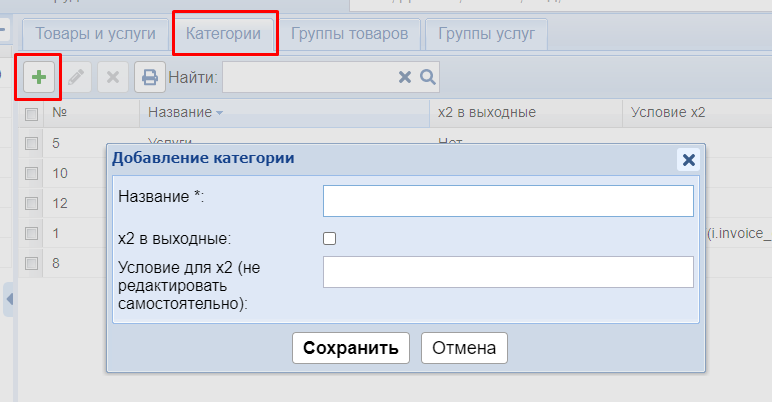Tick the checkbox for row 5

[31, 143]
